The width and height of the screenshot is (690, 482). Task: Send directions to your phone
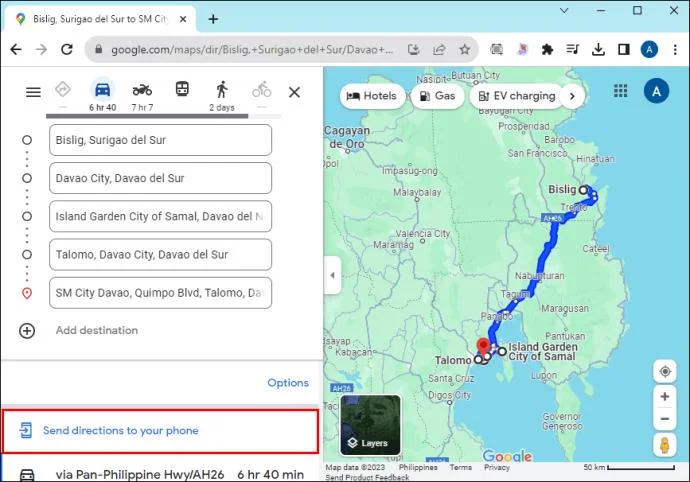[160, 431]
